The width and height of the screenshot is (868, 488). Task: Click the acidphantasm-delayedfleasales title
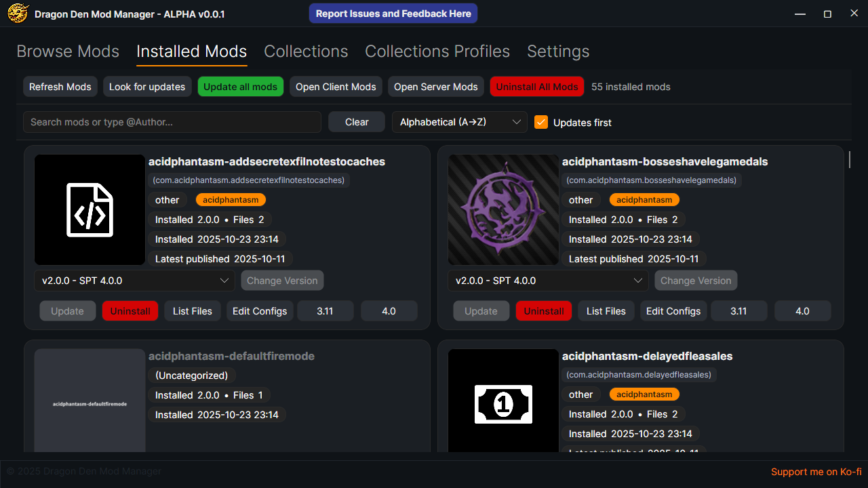pos(648,357)
